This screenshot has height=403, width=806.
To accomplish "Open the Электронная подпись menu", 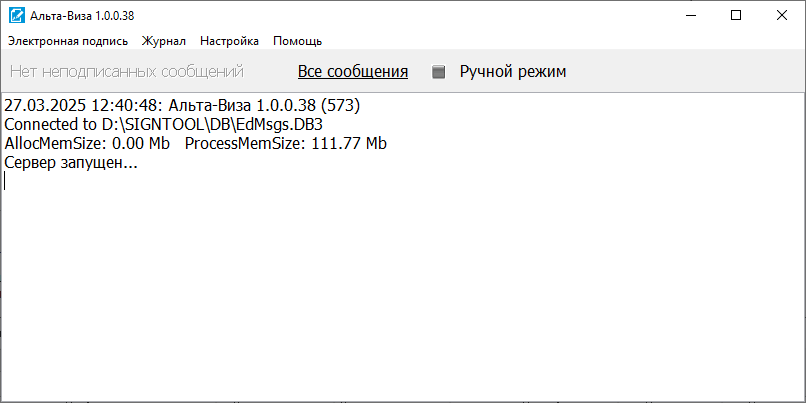I will point(68,41).
